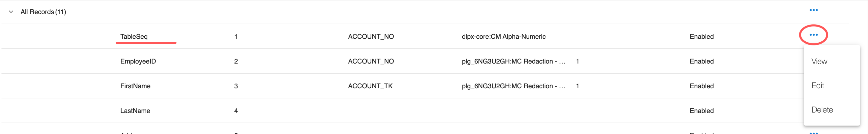Click Enabled status in the LastName row

pyautogui.click(x=701, y=111)
